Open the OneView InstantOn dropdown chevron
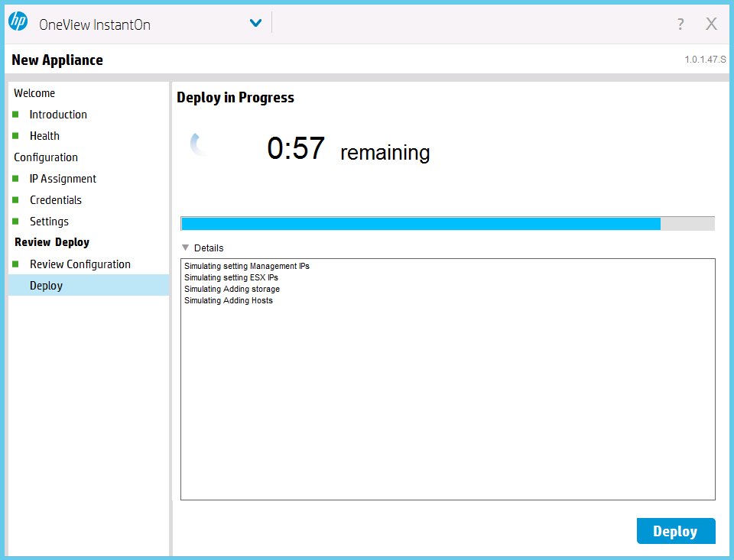Screen dimensions: 734x560 pyautogui.click(x=255, y=22)
